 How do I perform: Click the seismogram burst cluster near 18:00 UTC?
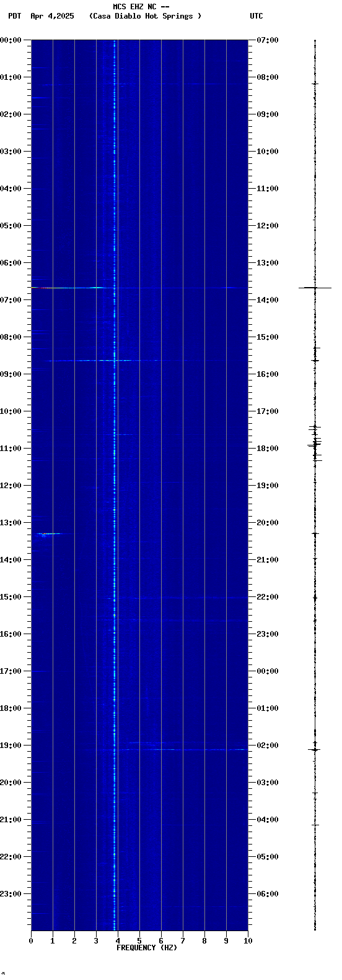[315, 443]
